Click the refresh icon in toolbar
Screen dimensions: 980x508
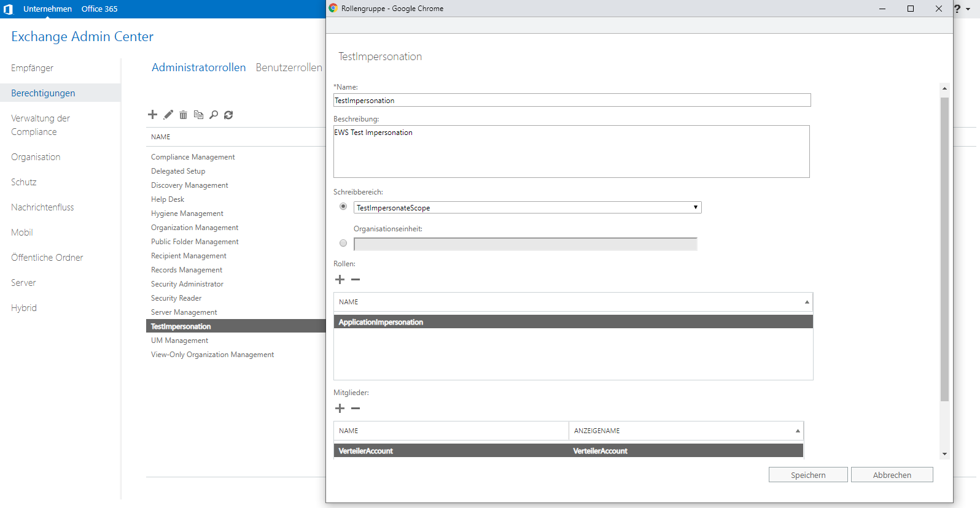point(228,115)
